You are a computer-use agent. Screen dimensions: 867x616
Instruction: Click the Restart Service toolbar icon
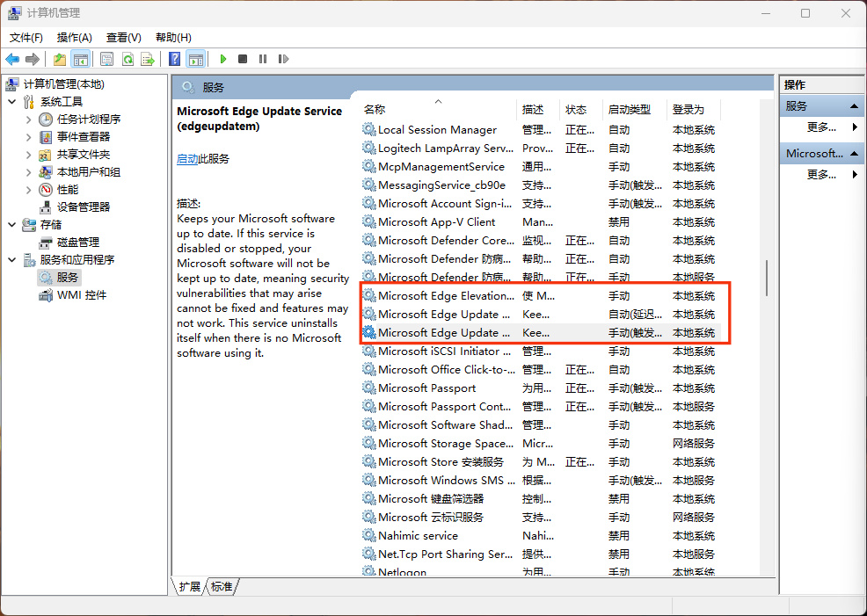tap(283, 59)
